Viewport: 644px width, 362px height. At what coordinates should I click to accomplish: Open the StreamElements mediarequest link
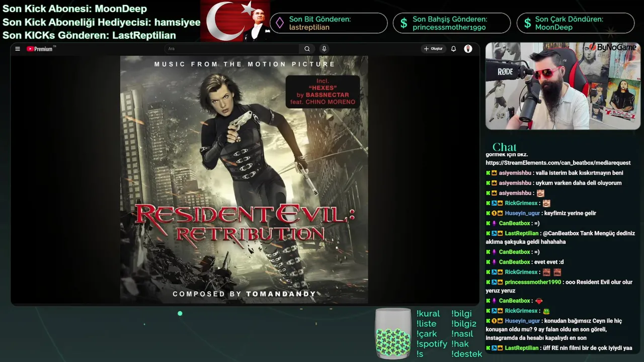[x=558, y=163]
